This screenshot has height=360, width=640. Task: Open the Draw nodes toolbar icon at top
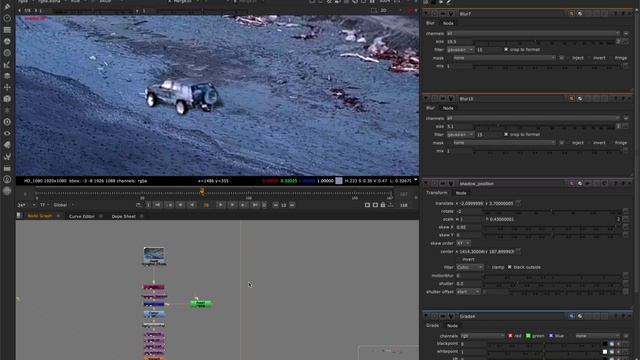[7, 7]
